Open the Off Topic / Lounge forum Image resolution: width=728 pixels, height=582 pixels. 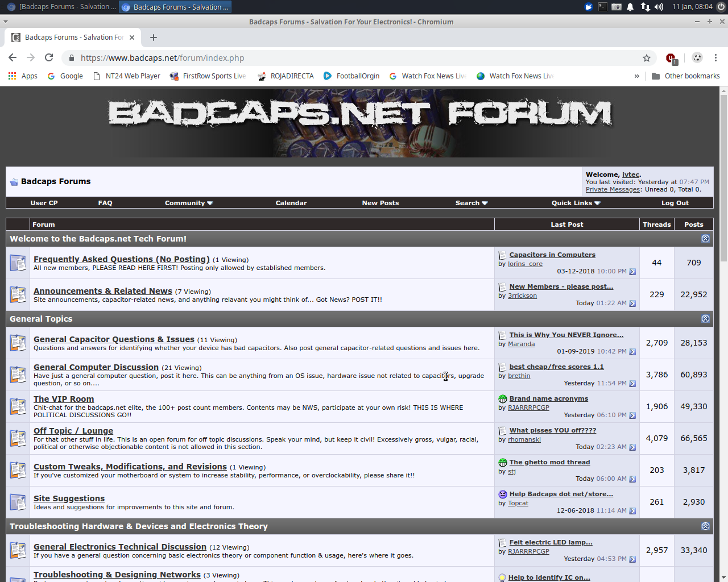tap(73, 431)
